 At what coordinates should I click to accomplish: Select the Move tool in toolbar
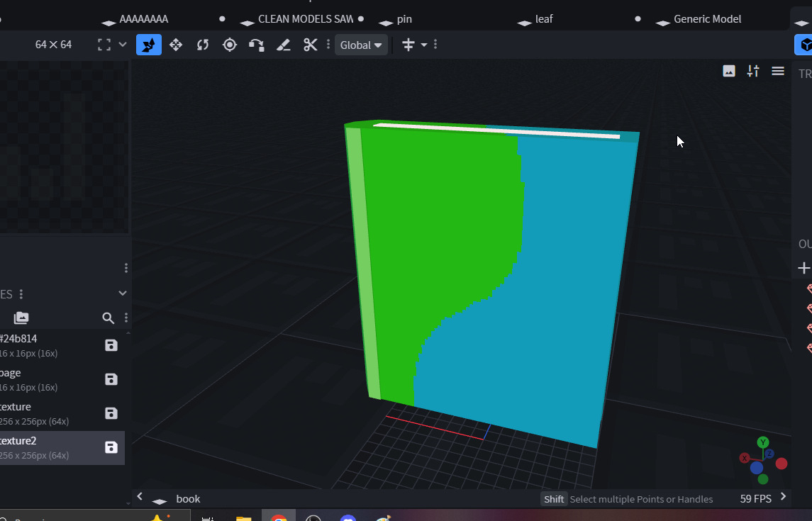coord(176,45)
